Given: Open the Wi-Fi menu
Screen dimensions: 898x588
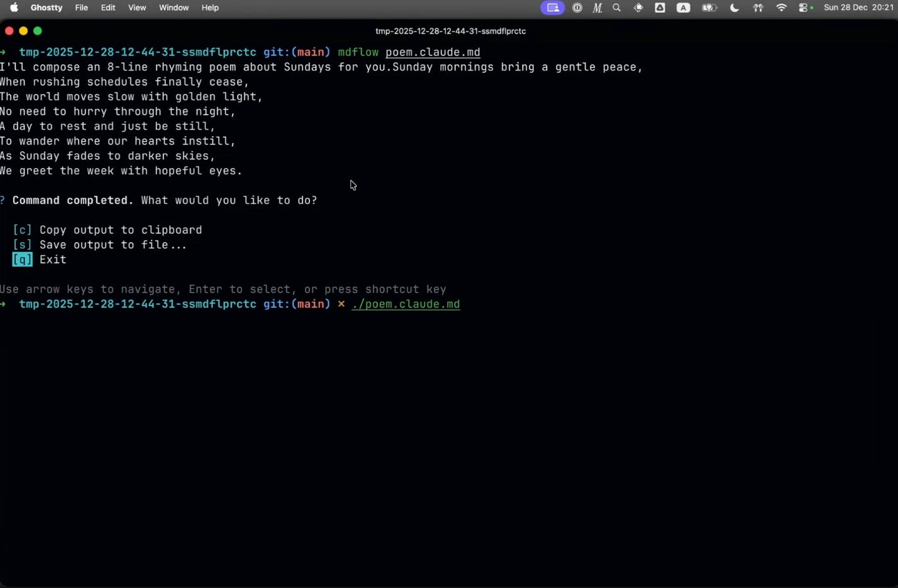Looking at the screenshot, I should [x=781, y=8].
